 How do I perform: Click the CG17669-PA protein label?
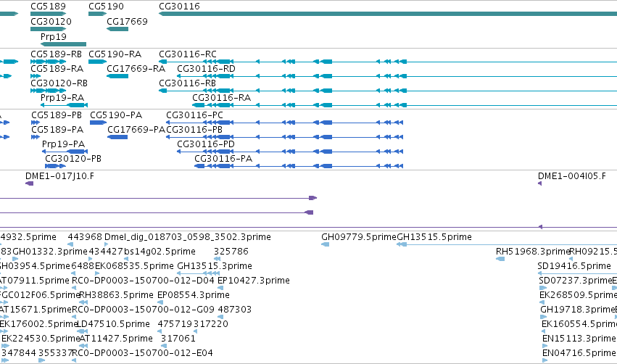(x=136, y=130)
